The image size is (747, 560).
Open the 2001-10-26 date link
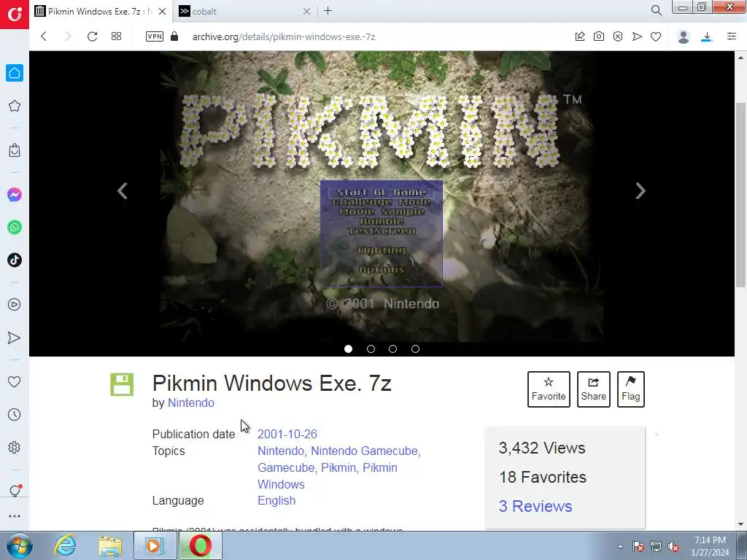pos(287,435)
